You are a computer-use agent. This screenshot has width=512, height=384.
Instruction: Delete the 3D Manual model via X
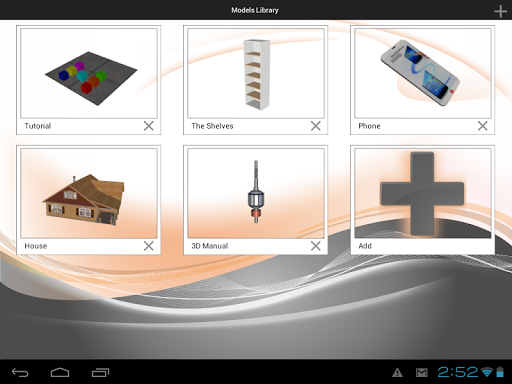coord(316,246)
